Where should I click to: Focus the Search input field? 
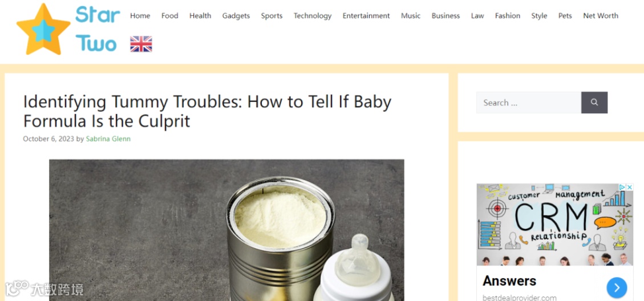529,102
